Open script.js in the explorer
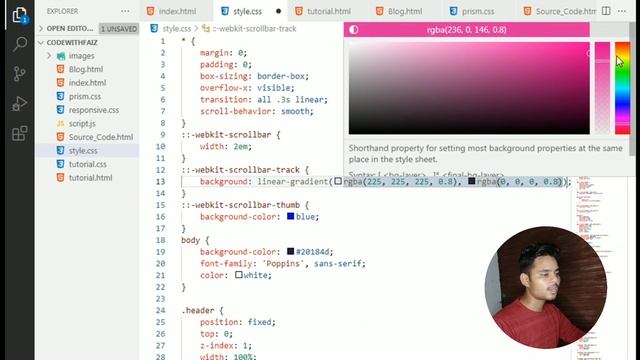The height and width of the screenshot is (360, 640). (x=82, y=124)
